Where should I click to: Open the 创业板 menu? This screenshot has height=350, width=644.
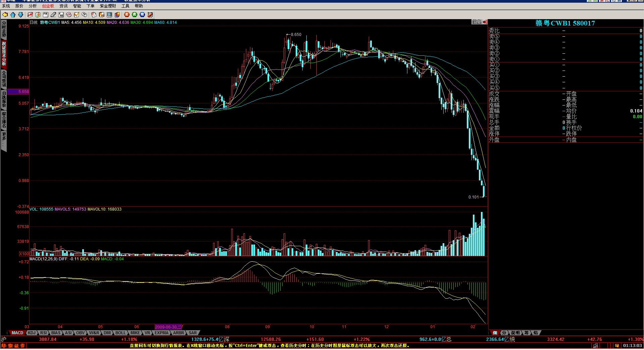click(48, 6)
